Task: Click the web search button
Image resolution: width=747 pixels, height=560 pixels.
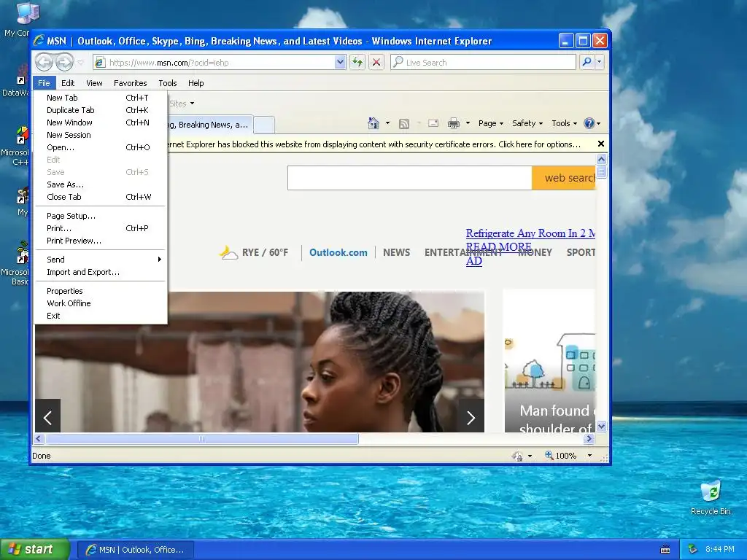Action: [x=564, y=178]
